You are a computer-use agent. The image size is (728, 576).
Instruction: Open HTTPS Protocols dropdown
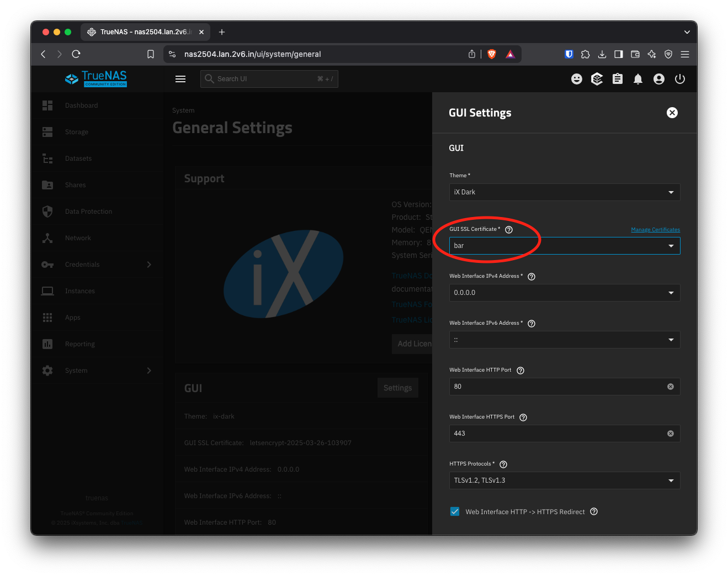tap(565, 480)
